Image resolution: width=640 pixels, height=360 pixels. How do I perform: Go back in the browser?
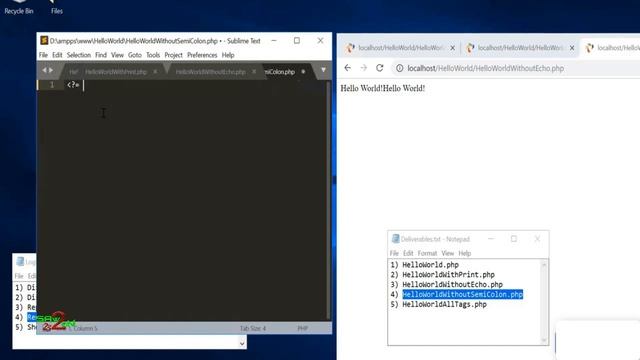(347, 68)
